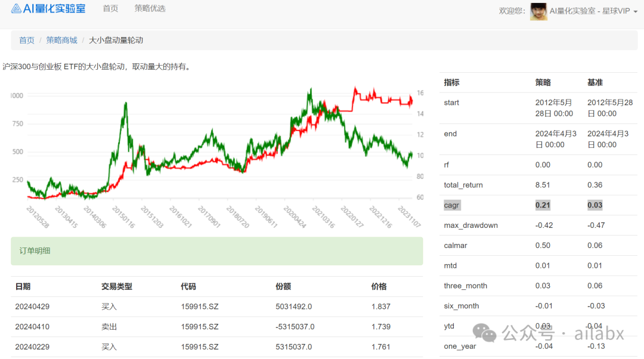Screen dimensions: 644x359
Task: Click the chart x-axis date 20200424
Action: point(295,217)
